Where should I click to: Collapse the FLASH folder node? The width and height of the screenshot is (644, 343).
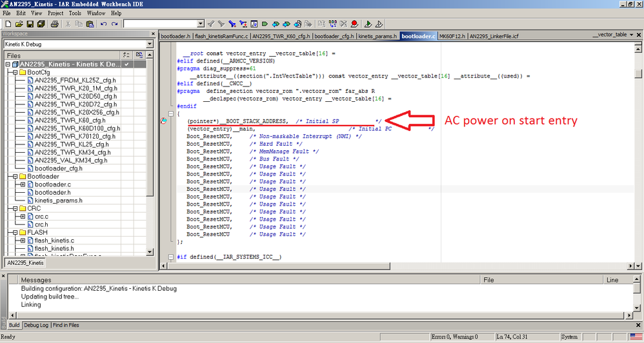coord(15,233)
